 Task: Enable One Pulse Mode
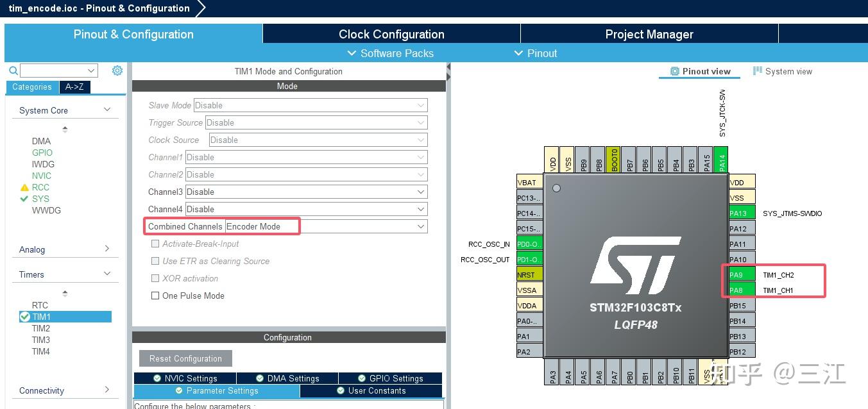coord(155,296)
